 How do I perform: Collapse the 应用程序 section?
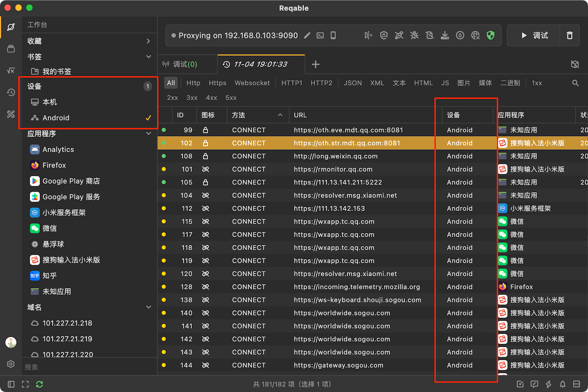point(148,134)
